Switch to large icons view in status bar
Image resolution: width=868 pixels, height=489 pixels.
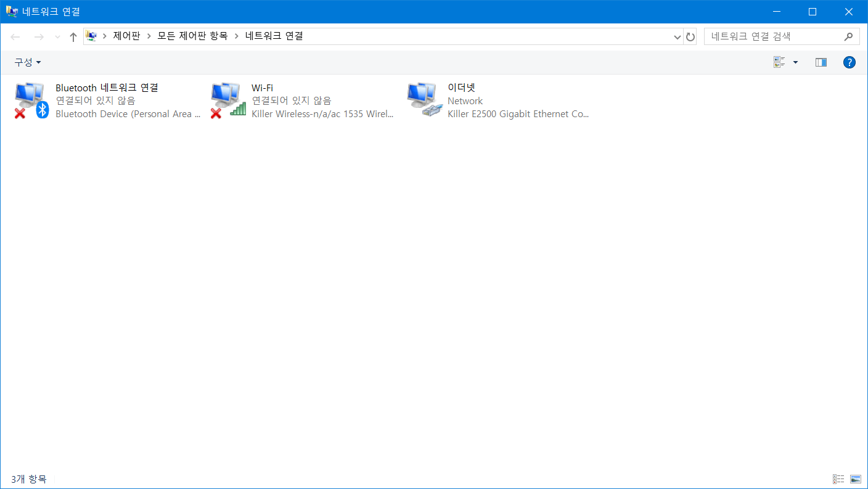coord(855,479)
